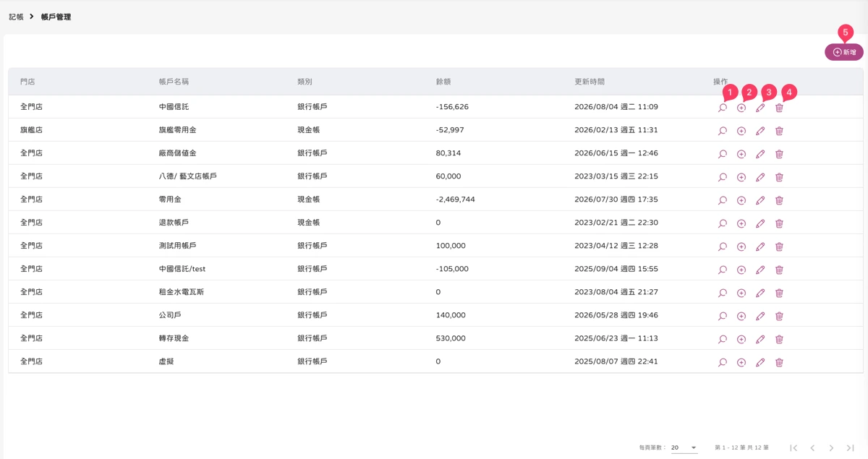This screenshot has width=868, height=459.
Task: View details of 中國信託/test account
Action: (x=723, y=270)
